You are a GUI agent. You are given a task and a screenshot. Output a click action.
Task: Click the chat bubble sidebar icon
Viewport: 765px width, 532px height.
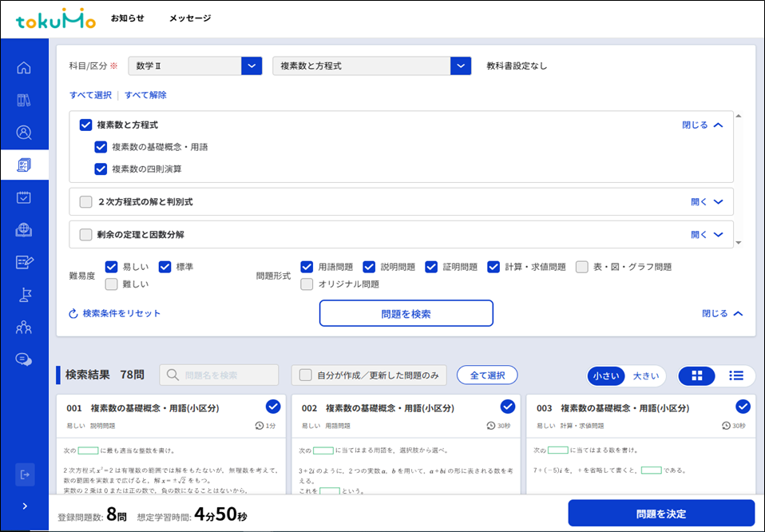click(24, 359)
